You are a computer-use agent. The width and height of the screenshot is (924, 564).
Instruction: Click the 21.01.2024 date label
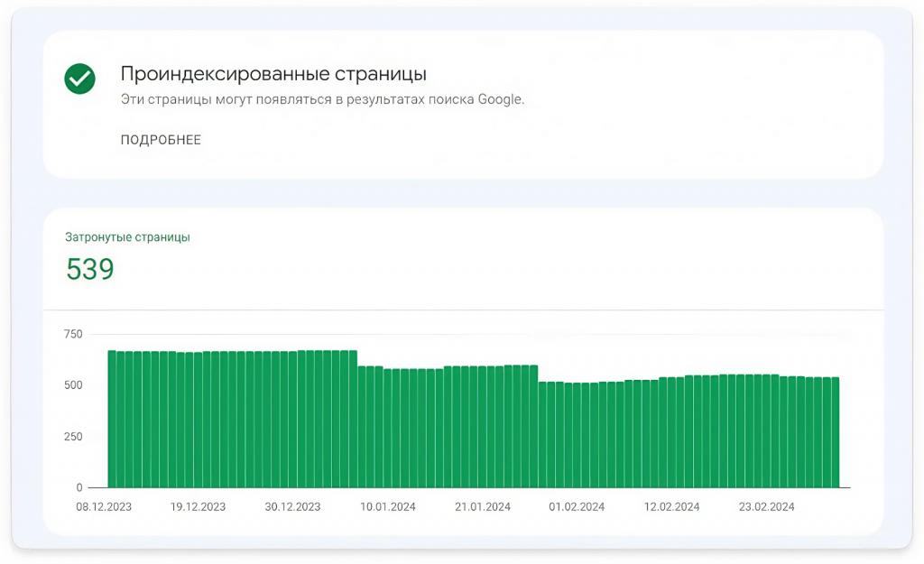[483, 507]
